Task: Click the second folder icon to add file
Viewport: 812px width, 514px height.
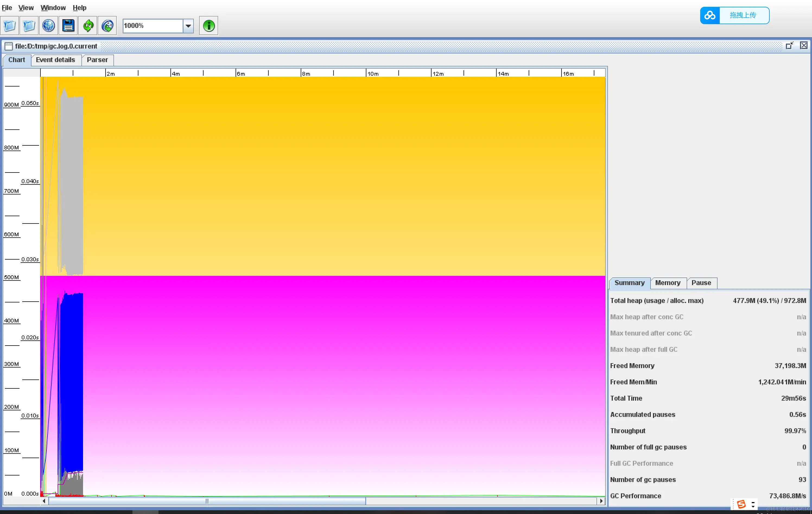Action: point(29,25)
